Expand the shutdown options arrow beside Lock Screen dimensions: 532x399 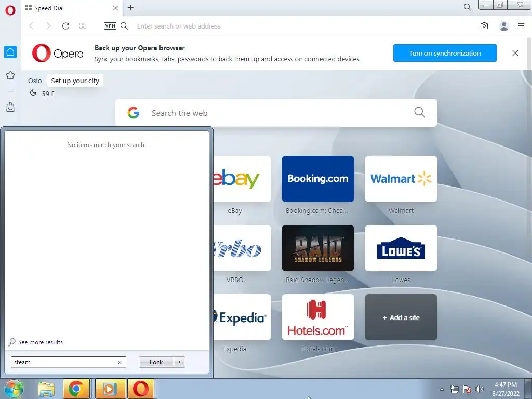pyautogui.click(x=179, y=362)
